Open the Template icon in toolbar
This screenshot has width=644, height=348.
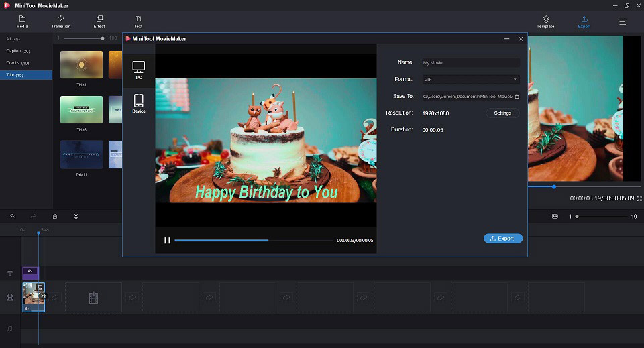click(x=545, y=21)
